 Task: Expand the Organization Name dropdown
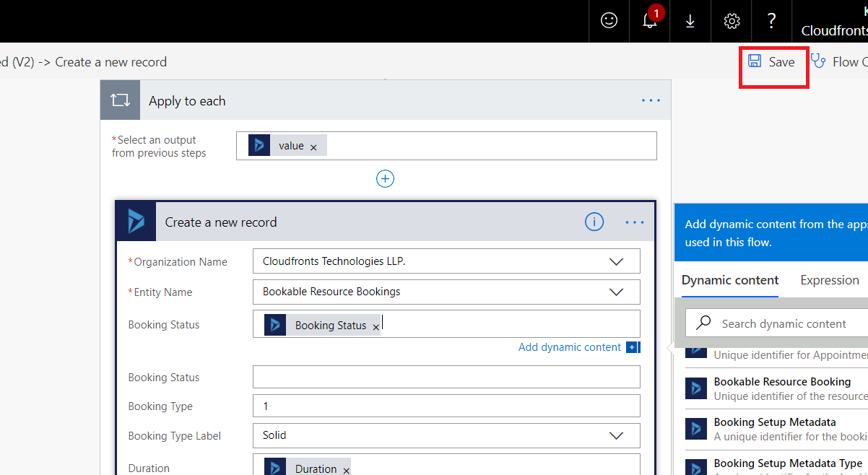tap(616, 261)
